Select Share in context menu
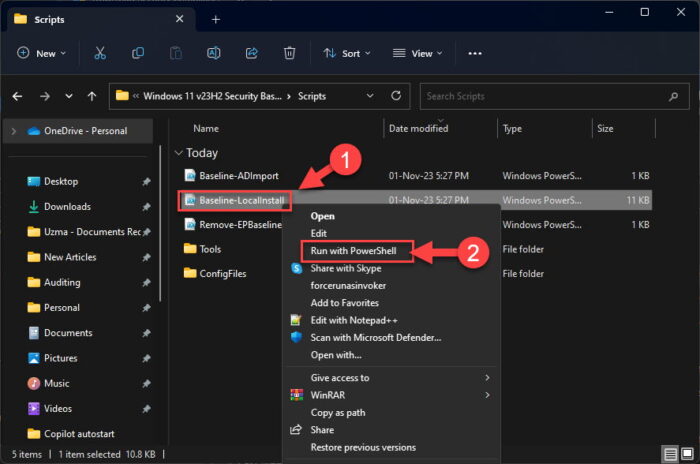This screenshot has width=700, height=464. coord(322,430)
